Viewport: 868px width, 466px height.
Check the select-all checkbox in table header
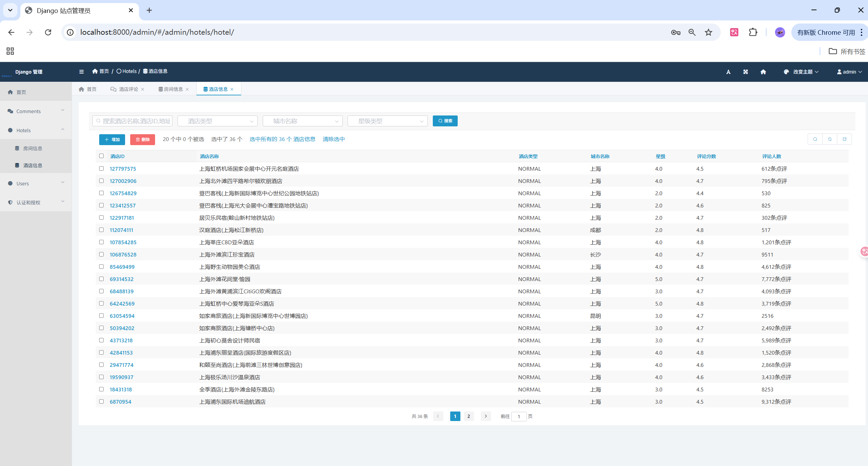[x=101, y=156]
